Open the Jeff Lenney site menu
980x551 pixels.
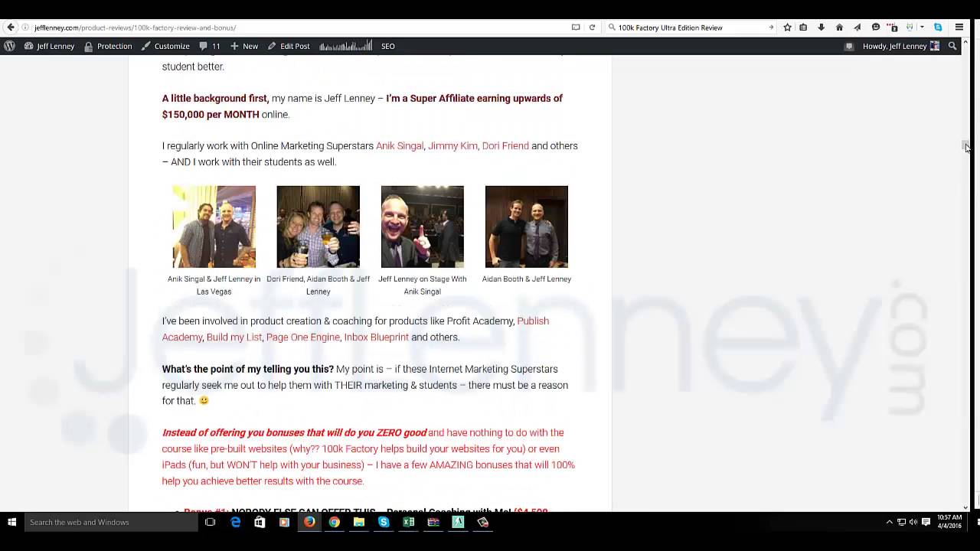(50, 46)
